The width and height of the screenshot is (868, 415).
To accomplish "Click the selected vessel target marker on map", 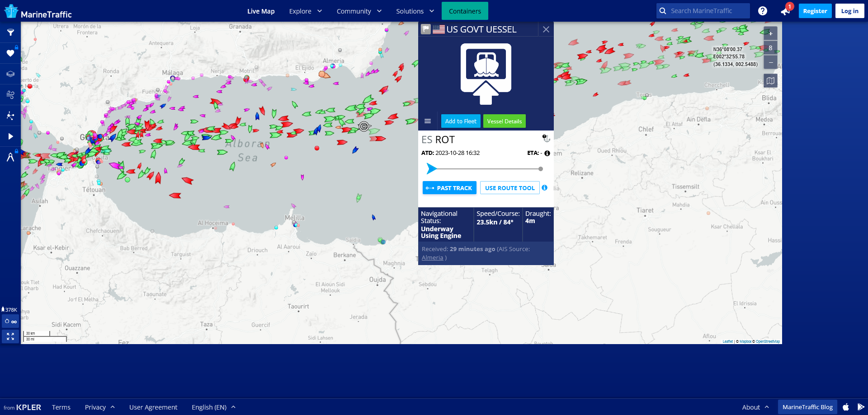I will (364, 126).
